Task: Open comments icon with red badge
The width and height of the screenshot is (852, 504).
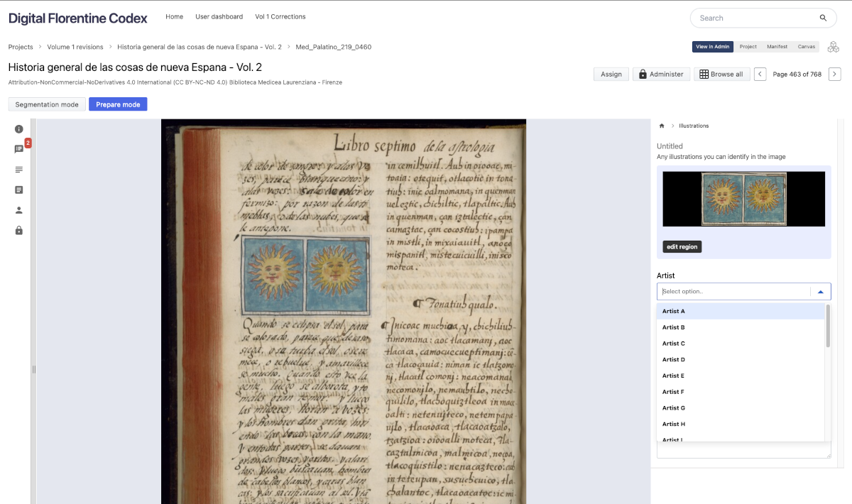Action: [x=19, y=149]
